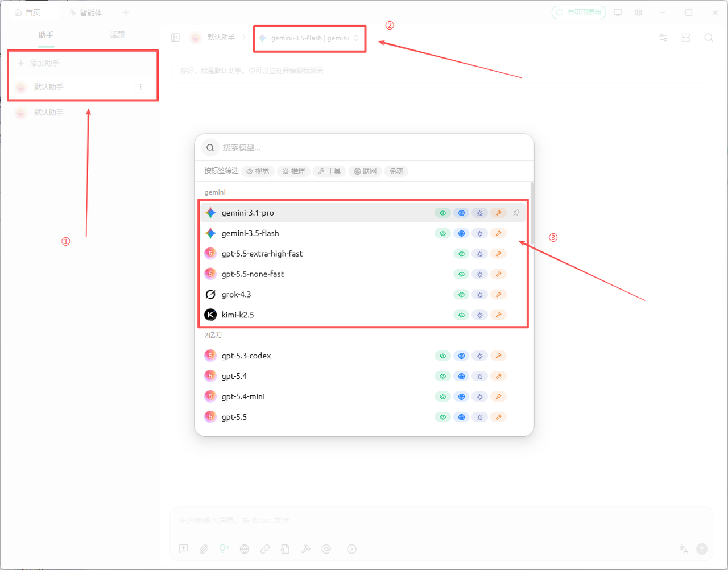Screen dimensions: 728x570
Task: Pin the gemini-3.1-pro model
Action: (x=516, y=213)
